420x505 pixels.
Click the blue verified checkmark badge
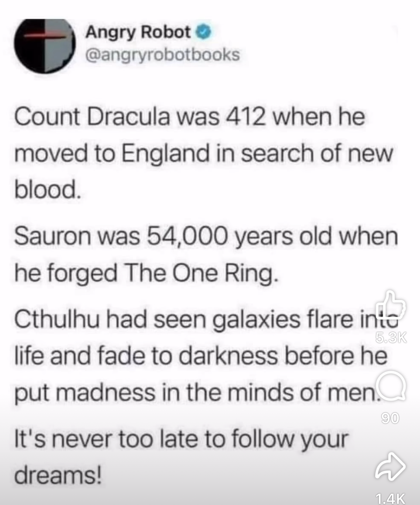coord(202,33)
